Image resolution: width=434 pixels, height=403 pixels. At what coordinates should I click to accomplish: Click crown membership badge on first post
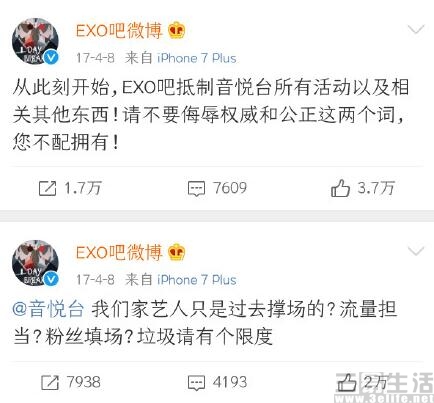coord(177,31)
